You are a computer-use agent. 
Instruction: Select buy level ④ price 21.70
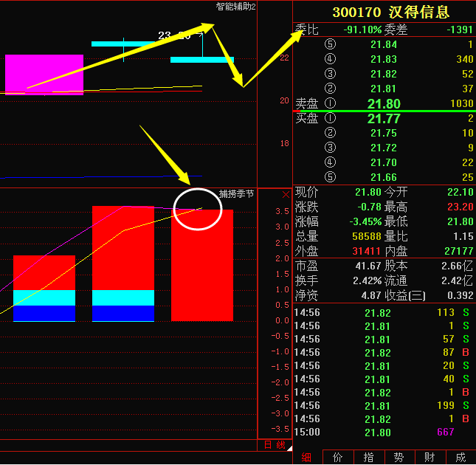point(384,162)
